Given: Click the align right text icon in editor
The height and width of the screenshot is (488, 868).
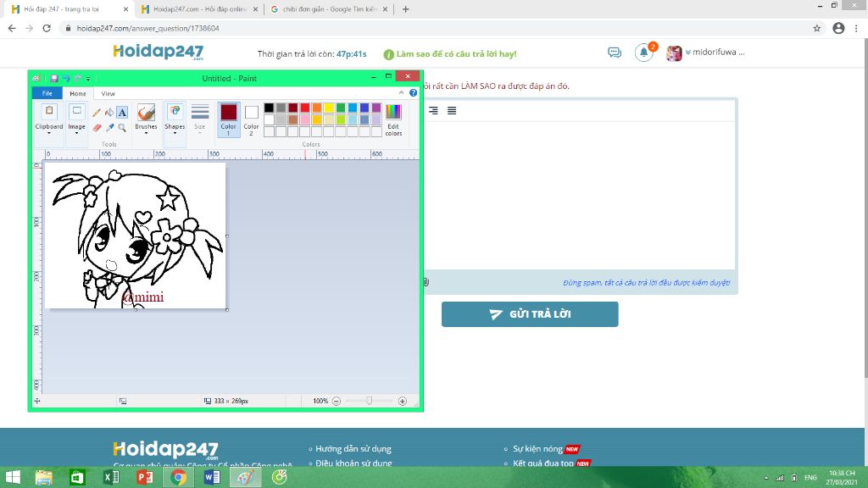Looking at the screenshot, I should click(433, 111).
